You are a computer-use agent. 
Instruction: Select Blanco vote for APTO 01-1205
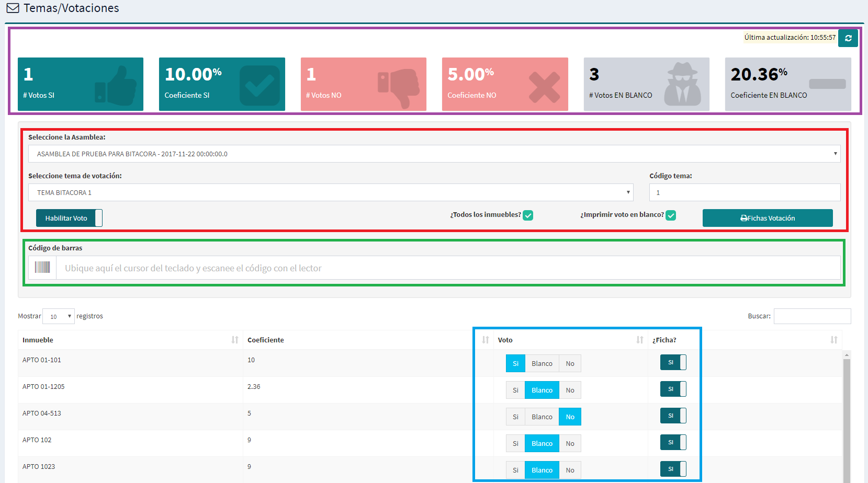(x=542, y=390)
